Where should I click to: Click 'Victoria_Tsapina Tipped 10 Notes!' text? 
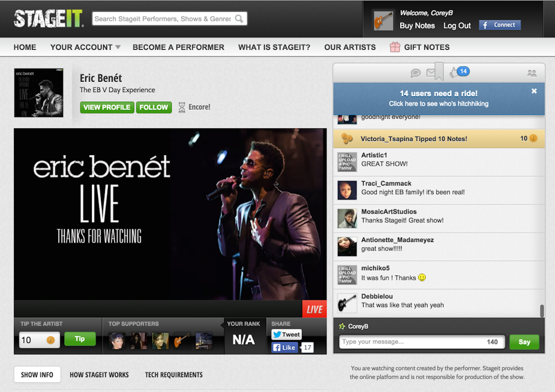pos(414,139)
